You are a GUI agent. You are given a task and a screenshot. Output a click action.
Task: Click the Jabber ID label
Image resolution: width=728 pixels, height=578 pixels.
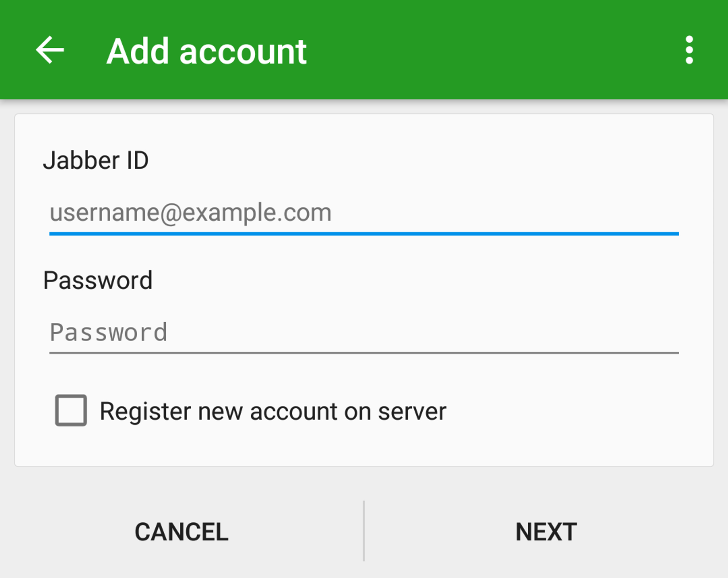click(x=96, y=160)
